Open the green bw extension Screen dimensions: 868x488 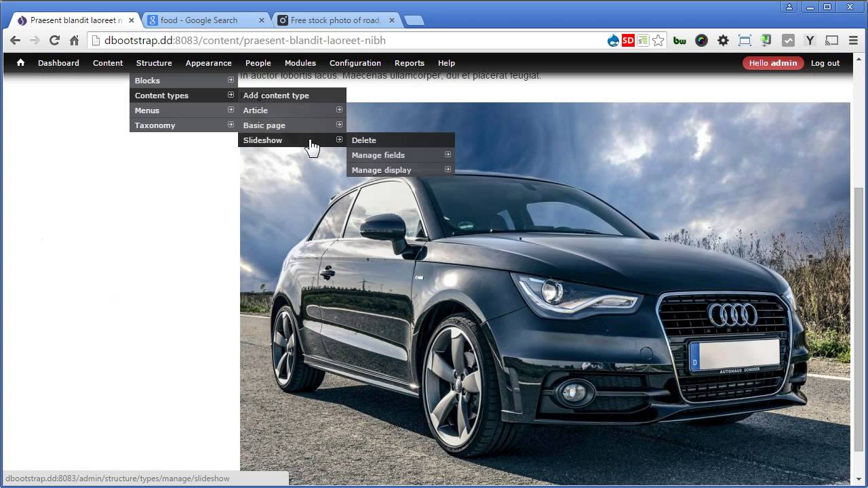tap(679, 41)
